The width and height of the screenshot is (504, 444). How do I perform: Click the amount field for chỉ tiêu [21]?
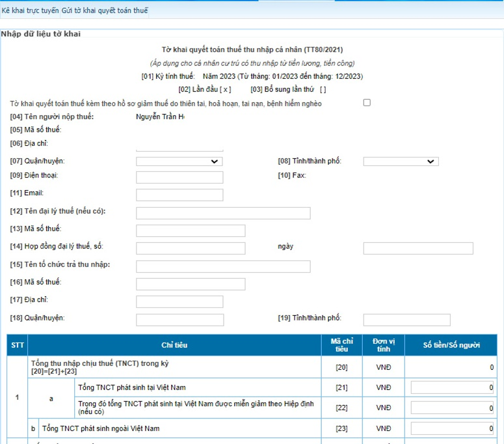point(452,387)
